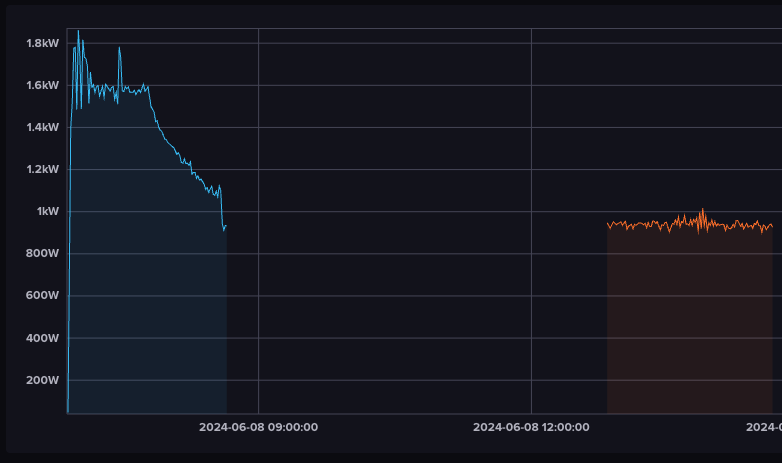Click the 1.6kW y-axis label
782x463 pixels.
point(42,85)
